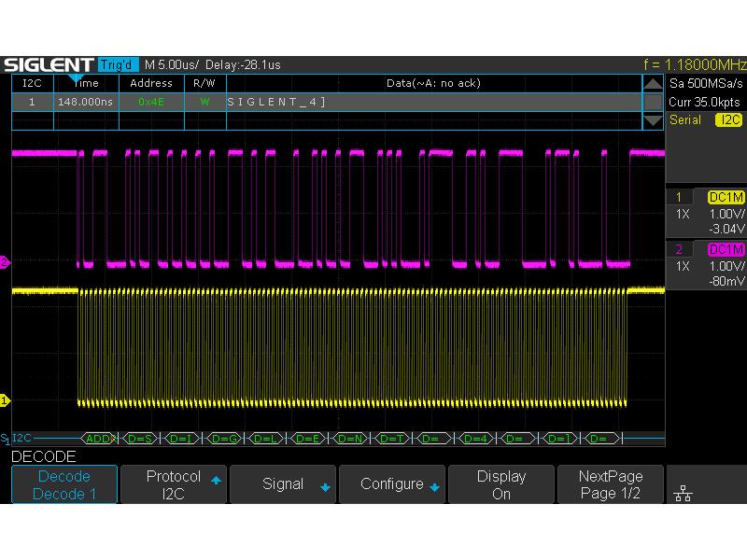The image size is (747, 560).
Task: Click the list scroll-up arrow
Action: click(x=653, y=84)
